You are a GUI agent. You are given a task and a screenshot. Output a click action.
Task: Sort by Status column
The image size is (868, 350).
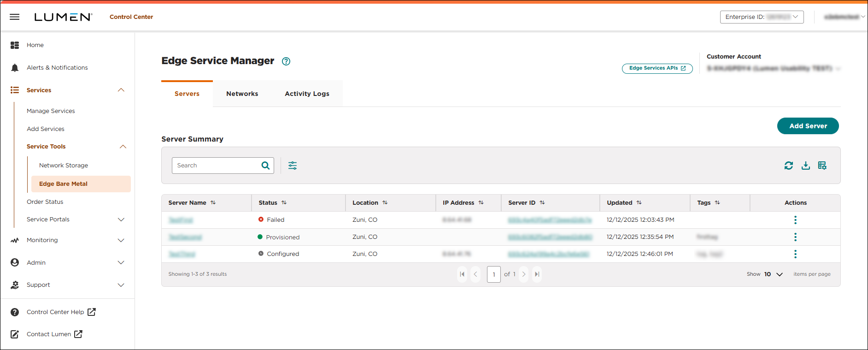click(x=284, y=203)
